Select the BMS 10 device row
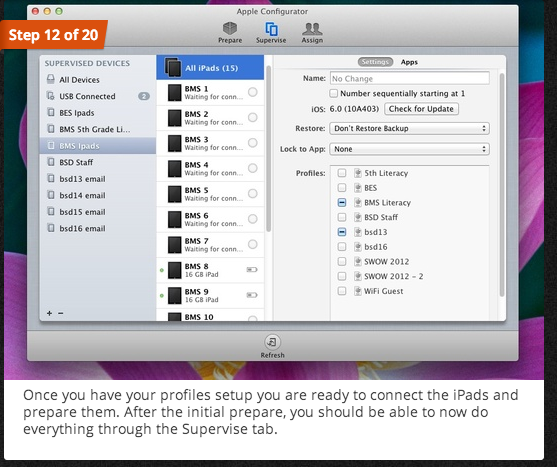The image size is (557, 467). (x=210, y=315)
